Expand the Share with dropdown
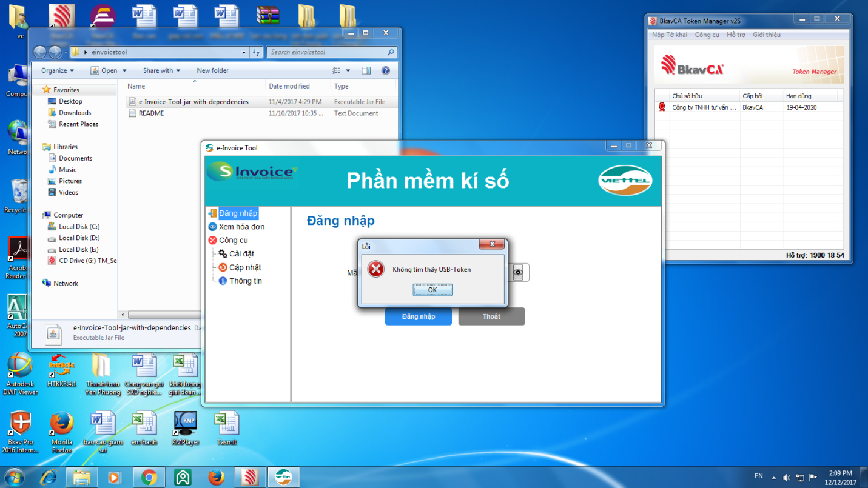868x488 pixels. point(161,70)
